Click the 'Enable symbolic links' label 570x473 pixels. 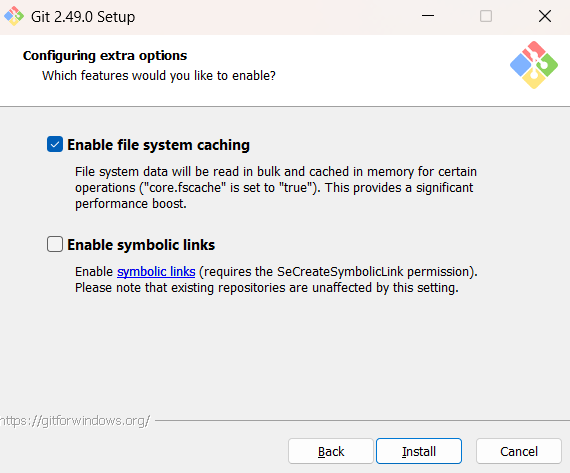tap(141, 245)
